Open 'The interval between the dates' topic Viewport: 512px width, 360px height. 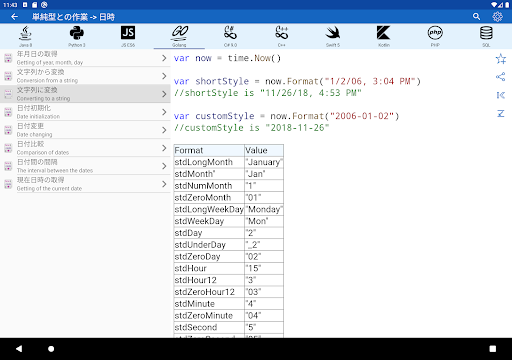click(x=85, y=166)
